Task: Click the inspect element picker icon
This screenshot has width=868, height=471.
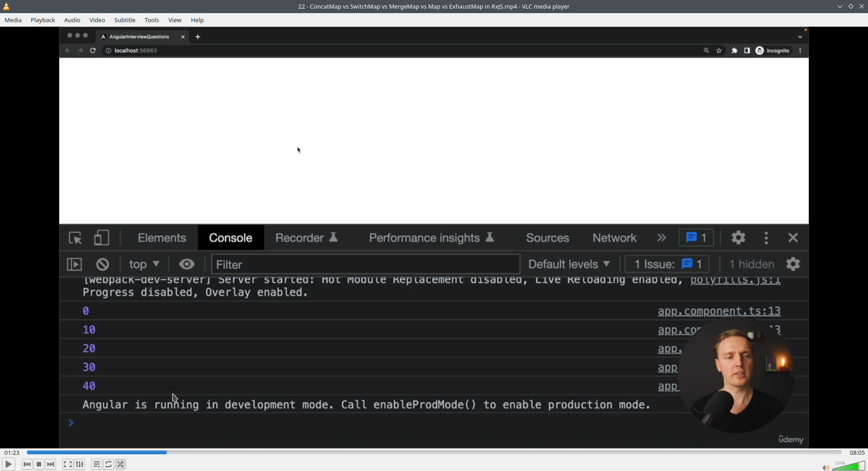Action: [x=75, y=238]
